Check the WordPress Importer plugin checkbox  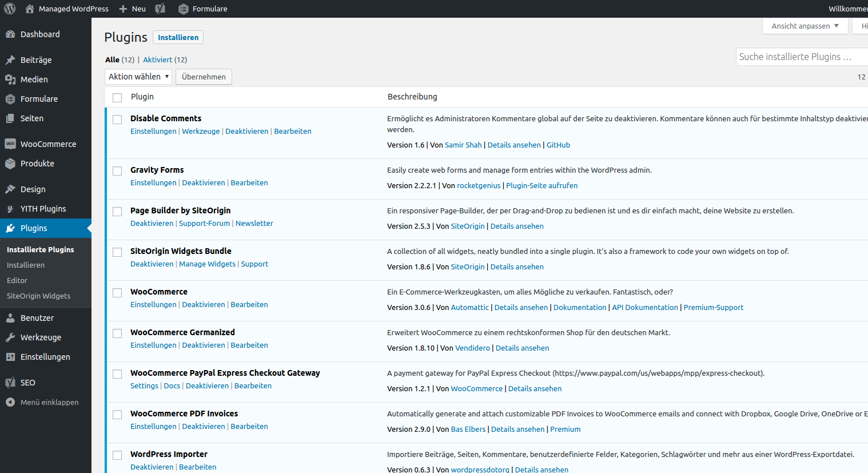click(x=117, y=455)
